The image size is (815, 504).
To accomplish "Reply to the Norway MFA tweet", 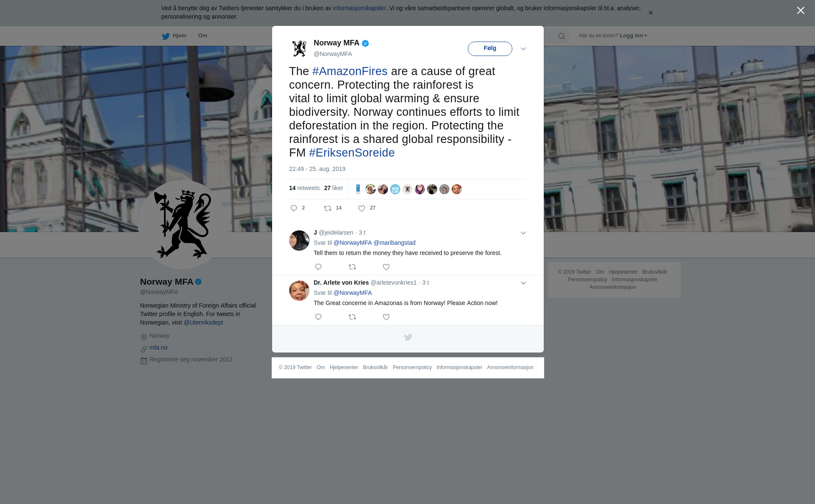I will (294, 208).
